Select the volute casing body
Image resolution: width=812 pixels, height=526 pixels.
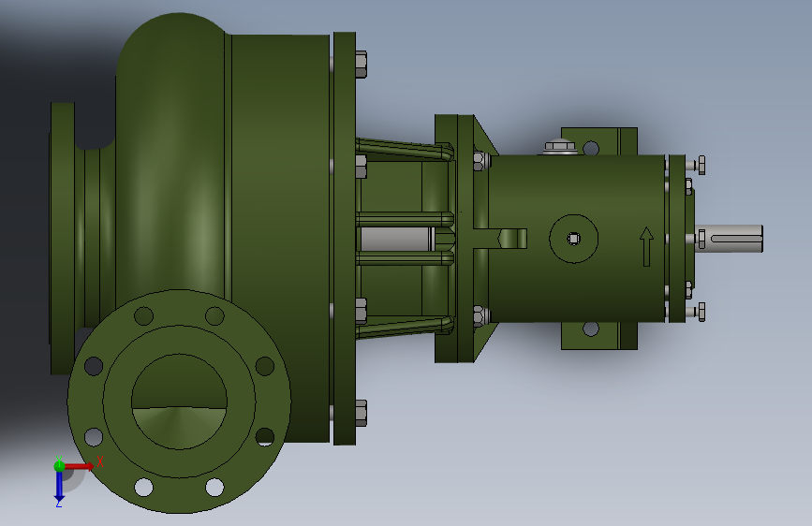click(x=170, y=155)
